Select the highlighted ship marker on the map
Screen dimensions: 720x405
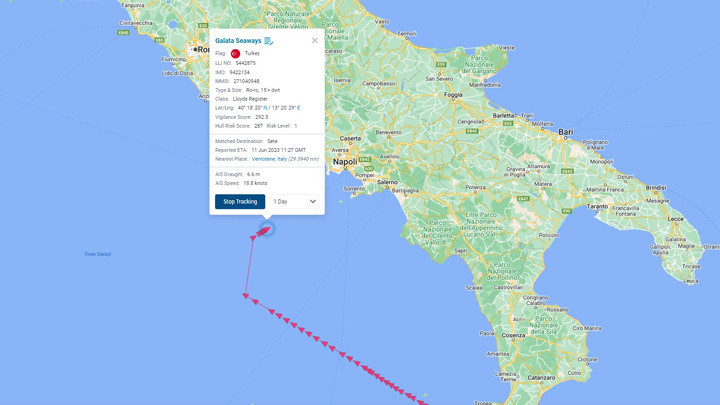pyautogui.click(x=265, y=230)
